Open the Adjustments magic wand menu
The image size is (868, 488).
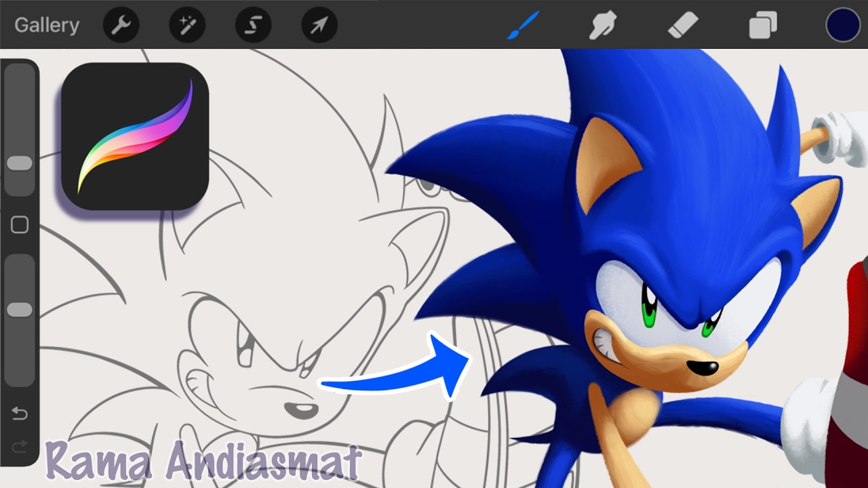point(187,25)
